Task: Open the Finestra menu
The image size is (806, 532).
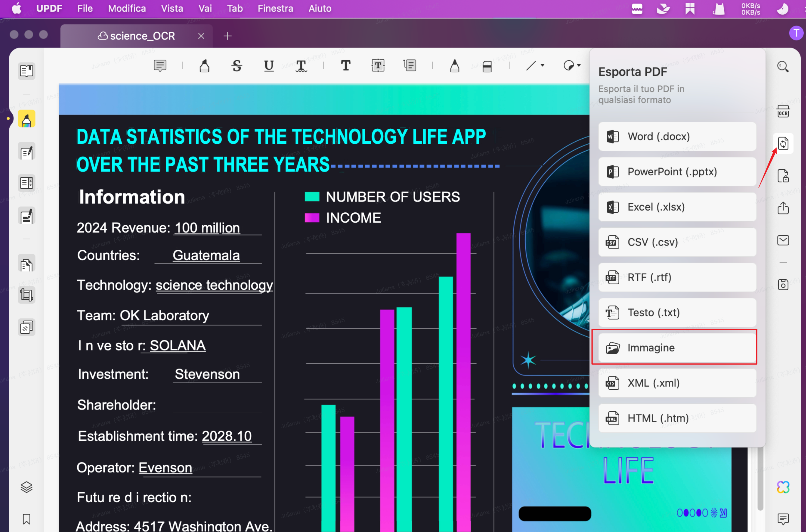Action: (x=275, y=8)
